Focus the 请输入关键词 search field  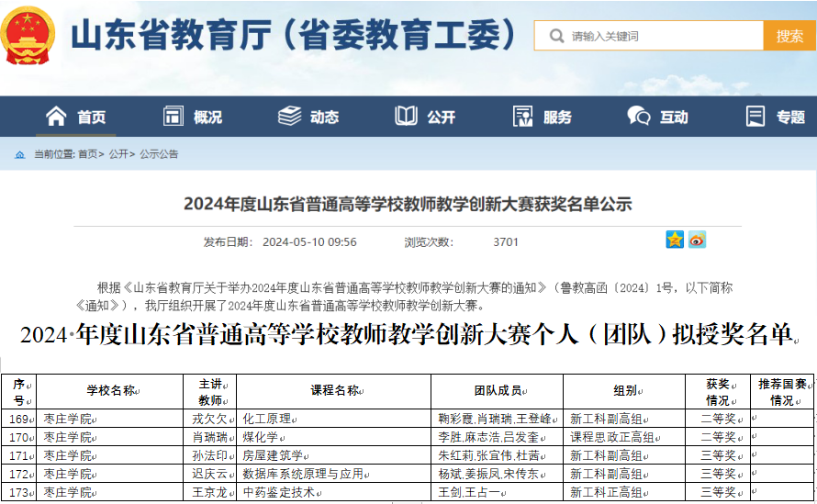coord(661,37)
